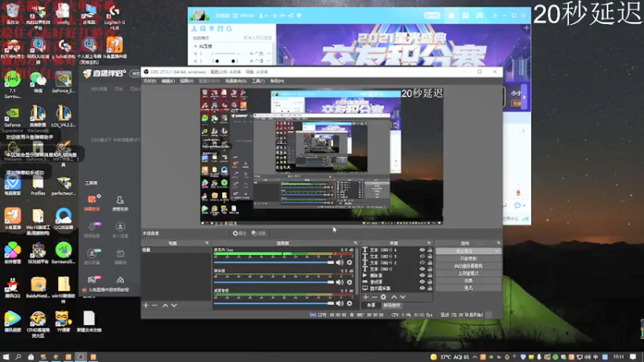Open 麦克风/Aux gear settings in mixer
644x362 pixels.
[x=349, y=262]
